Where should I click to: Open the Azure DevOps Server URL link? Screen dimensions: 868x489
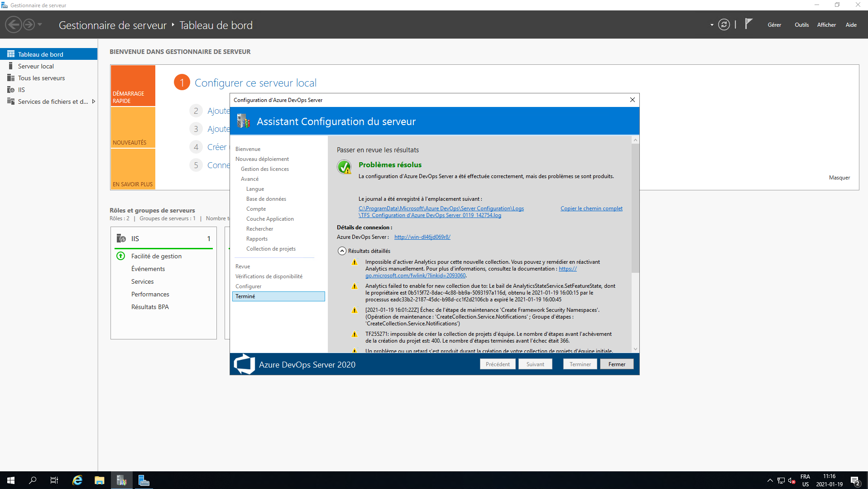pyautogui.click(x=422, y=237)
